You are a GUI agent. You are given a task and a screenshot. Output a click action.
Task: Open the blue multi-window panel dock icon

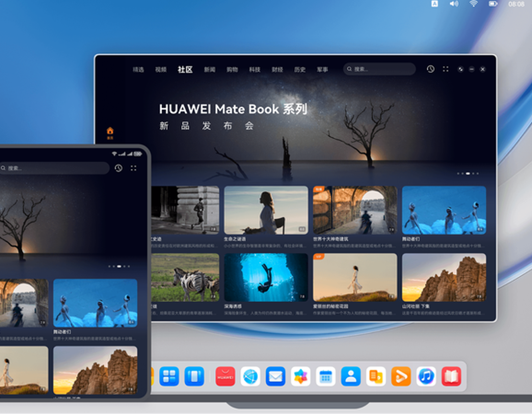tap(194, 377)
